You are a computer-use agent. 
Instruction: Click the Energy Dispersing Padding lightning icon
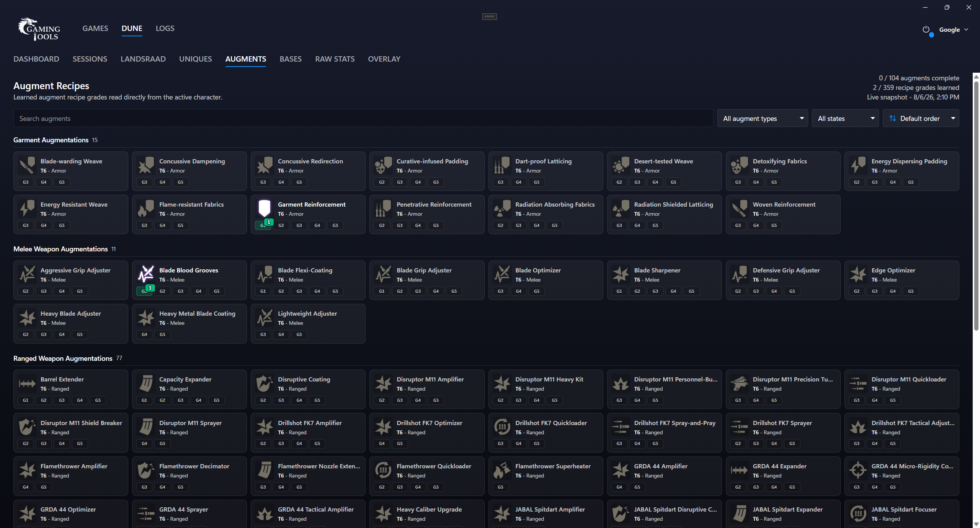pos(858,166)
